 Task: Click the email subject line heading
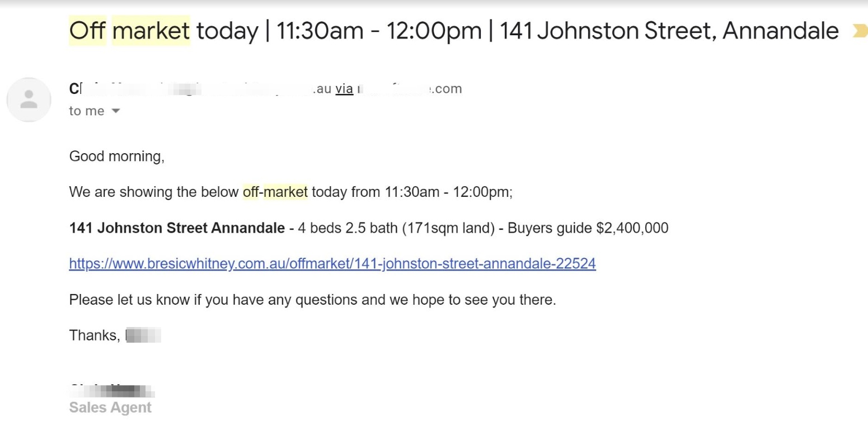(453, 31)
